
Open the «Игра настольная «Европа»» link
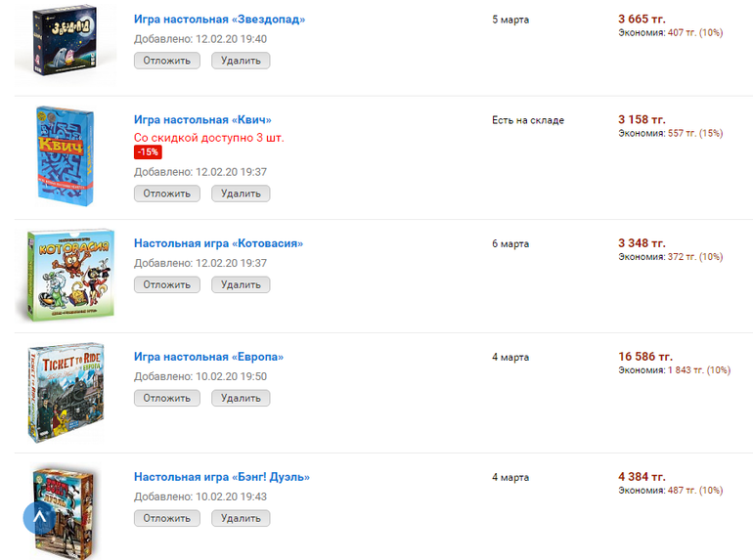[208, 357]
